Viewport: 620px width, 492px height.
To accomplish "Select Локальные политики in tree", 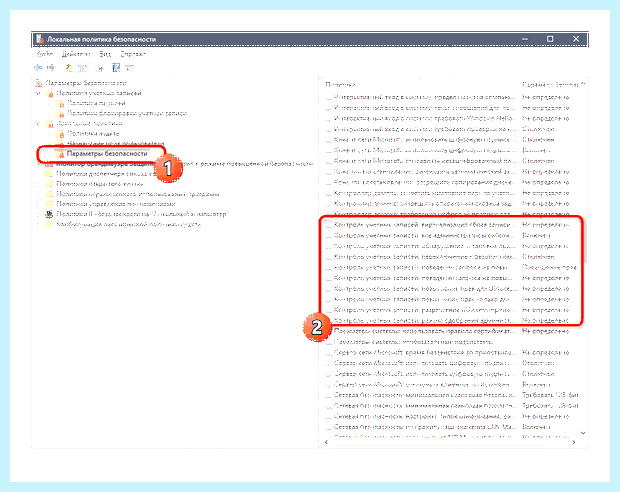I will pyautogui.click(x=89, y=123).
